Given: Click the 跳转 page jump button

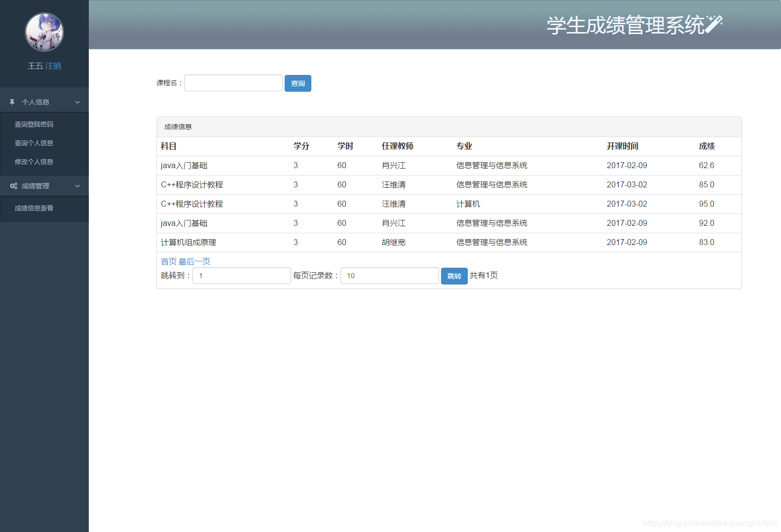Looking at the screenshot, I should [x=454, y=276].
